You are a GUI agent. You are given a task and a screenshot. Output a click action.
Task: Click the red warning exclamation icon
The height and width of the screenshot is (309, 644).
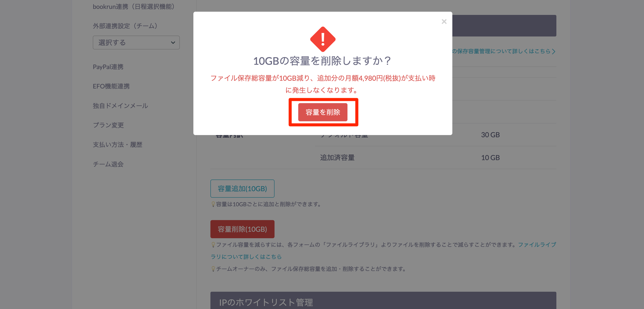323,39
